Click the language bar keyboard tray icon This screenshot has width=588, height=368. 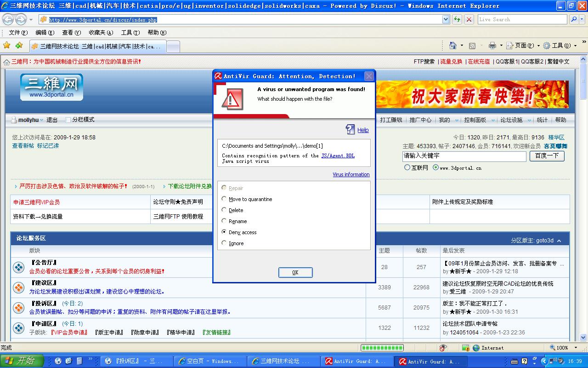[x=515, y=361]
